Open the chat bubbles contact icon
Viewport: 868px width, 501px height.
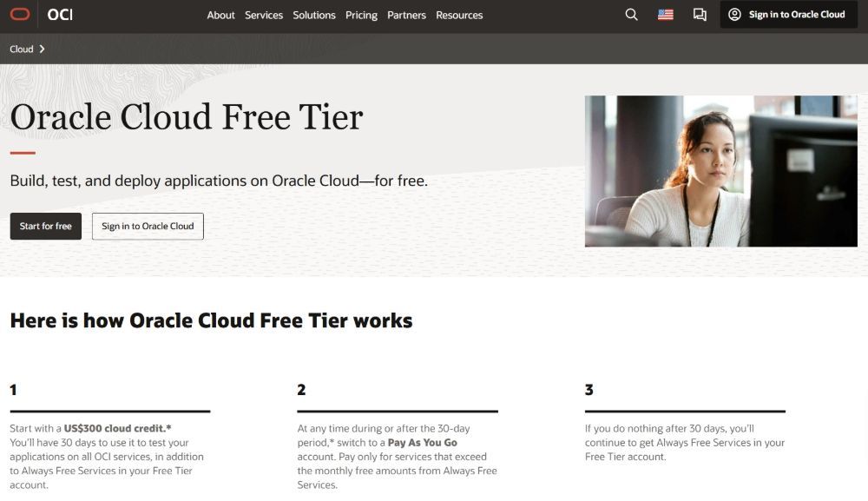pos(700,15)
